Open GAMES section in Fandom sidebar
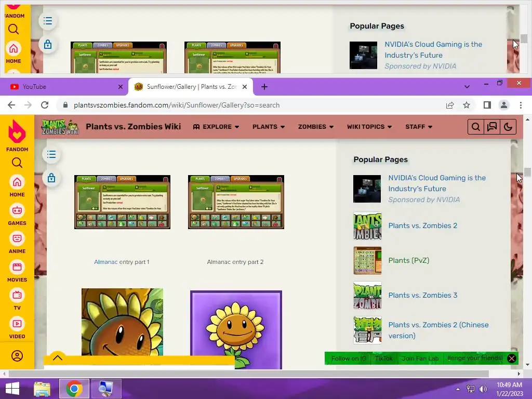Image resolution: width=532 pixels, height=399 pixels. pyautogui.click(x=17, y=215)
